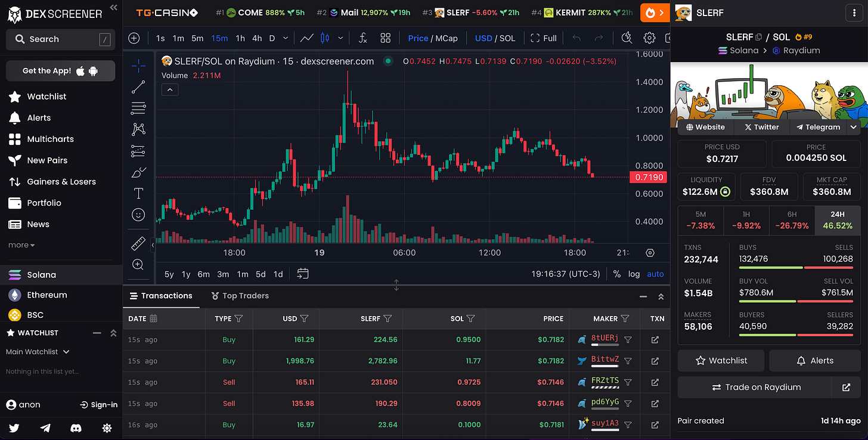Open the Discord link in sidebar footer
This screenshot has height=440, width=868.
[76, 427]
